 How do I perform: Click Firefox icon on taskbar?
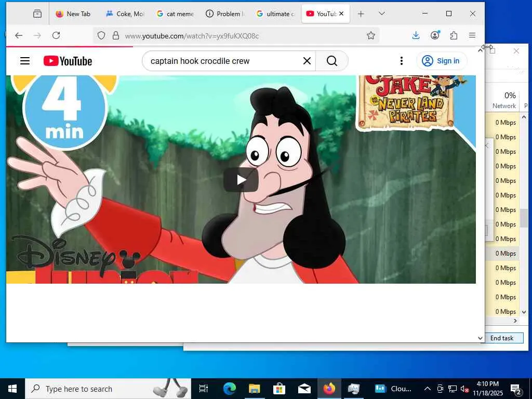(329, 389)
